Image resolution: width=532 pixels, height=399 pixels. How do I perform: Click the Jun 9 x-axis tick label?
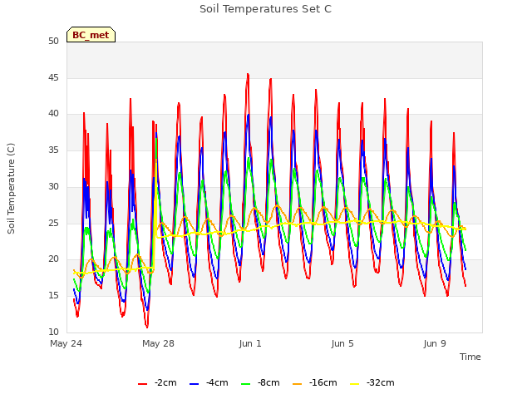[x=435, y=343]
